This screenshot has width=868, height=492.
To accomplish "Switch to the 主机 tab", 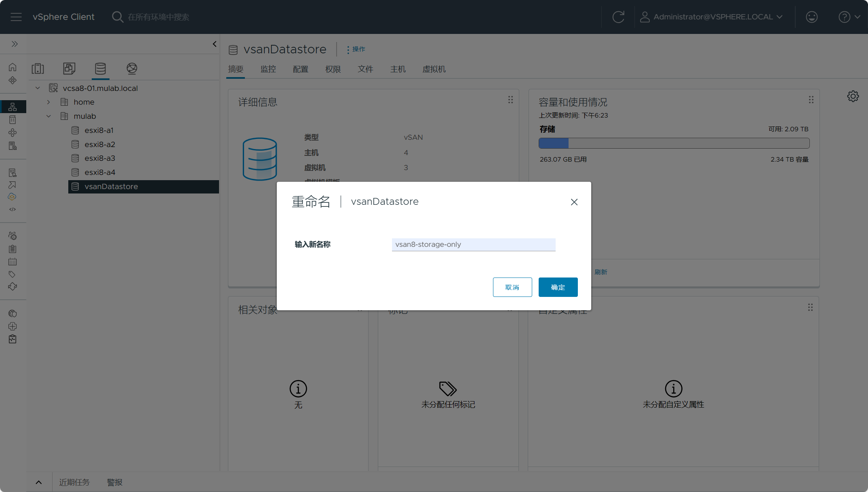I will pyautogui.click(x=398, y=69).
